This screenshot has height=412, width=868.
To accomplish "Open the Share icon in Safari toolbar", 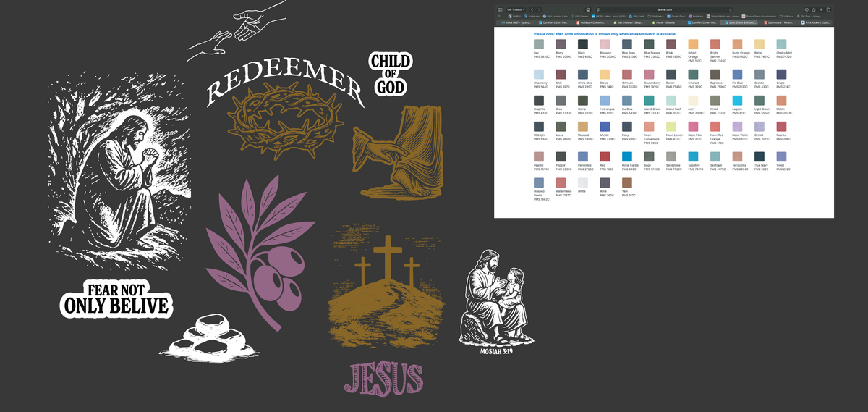I will pos(814,9).
